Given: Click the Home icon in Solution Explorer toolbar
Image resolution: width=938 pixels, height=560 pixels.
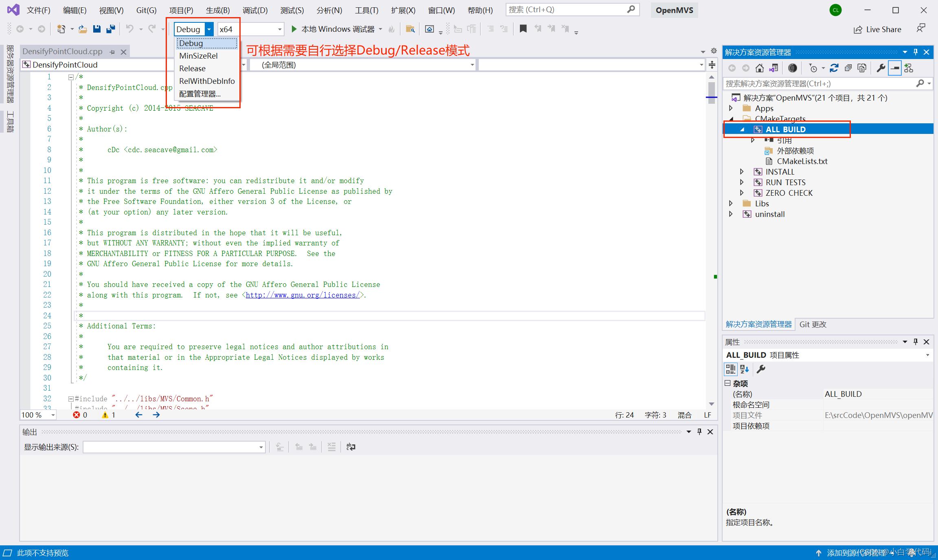Looking at the screenshot, I should click(x=759, y=68).
